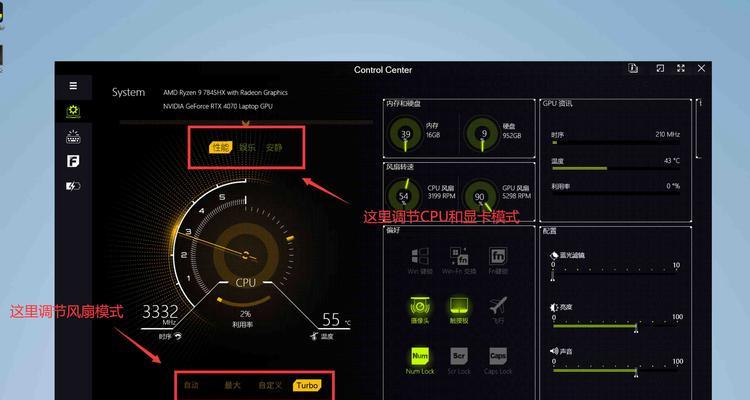
Task: Open the keyboard lighting sidebar icon
Action: (73, 137)
